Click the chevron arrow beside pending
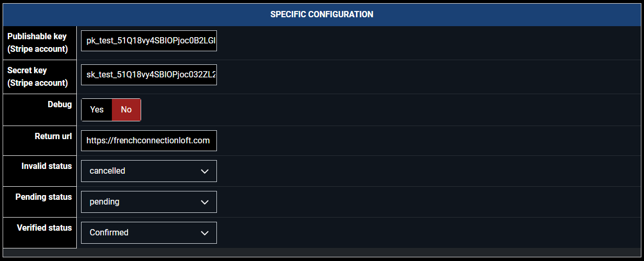The height and width of the screenshot is (261, 644). tap(205, 202)
